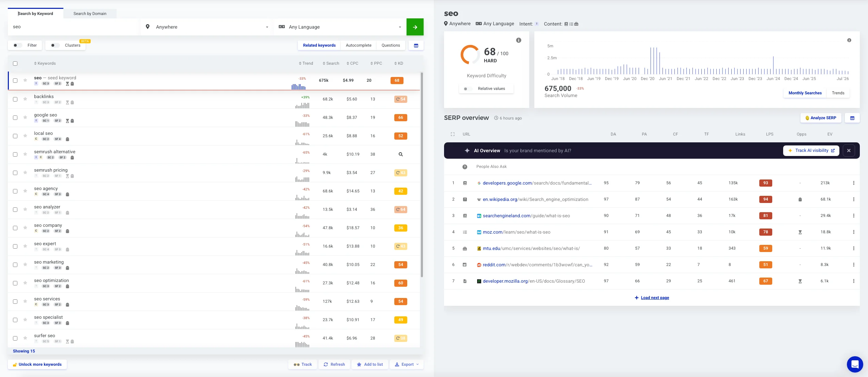Viewport: 868px width, 377px height.
Task: Select Related keywords tab
Action: [x=319, y=45]
